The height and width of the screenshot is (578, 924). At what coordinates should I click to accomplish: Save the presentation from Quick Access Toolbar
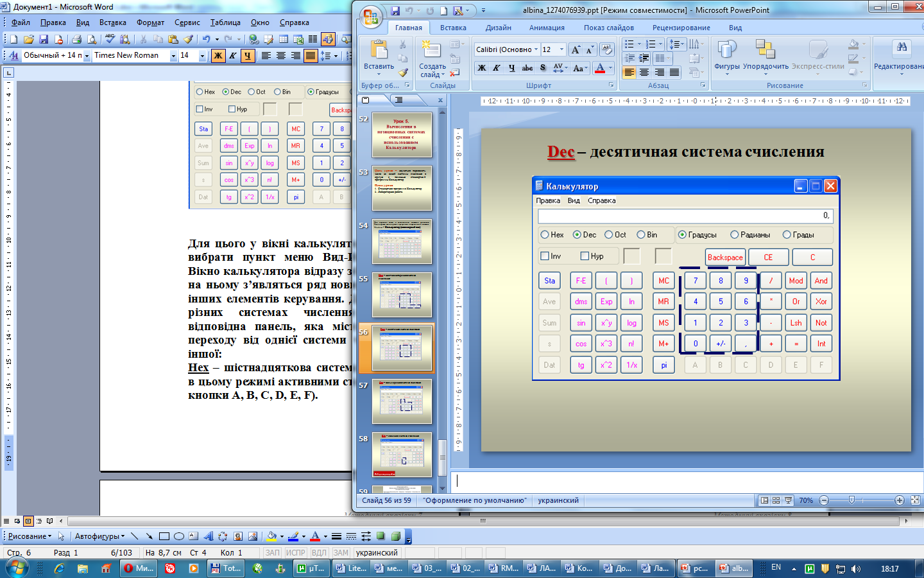click(395, 10)
